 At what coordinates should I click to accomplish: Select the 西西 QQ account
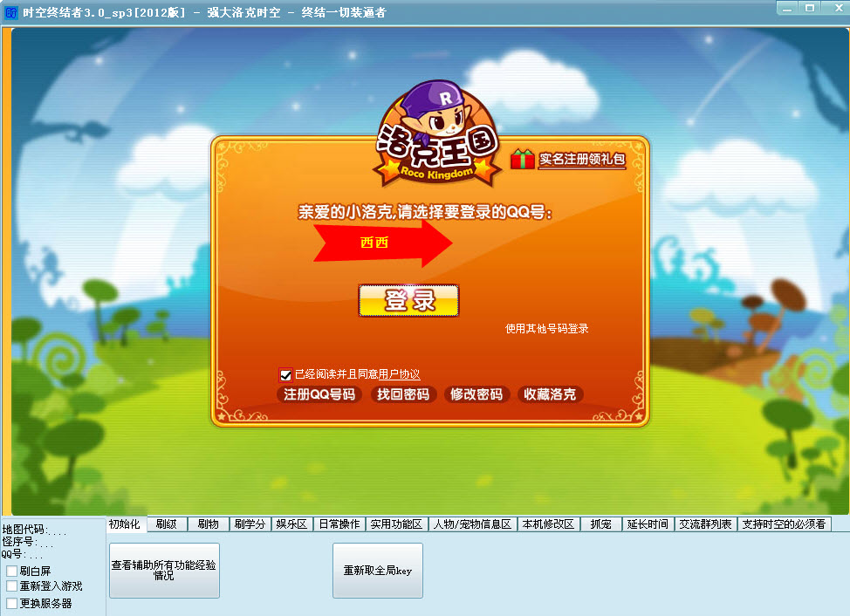pyautogui.click(x=381, y=243)
